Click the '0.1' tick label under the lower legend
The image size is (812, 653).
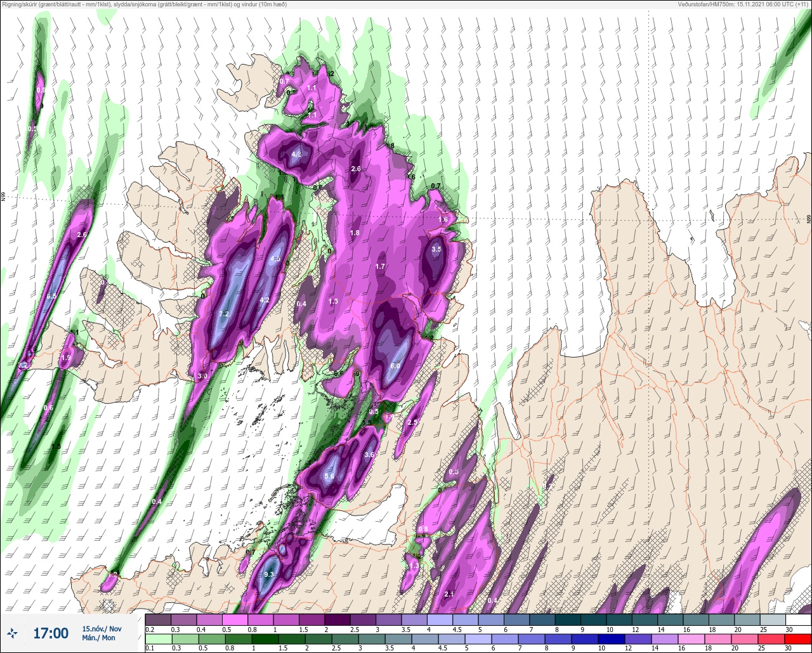149,648
